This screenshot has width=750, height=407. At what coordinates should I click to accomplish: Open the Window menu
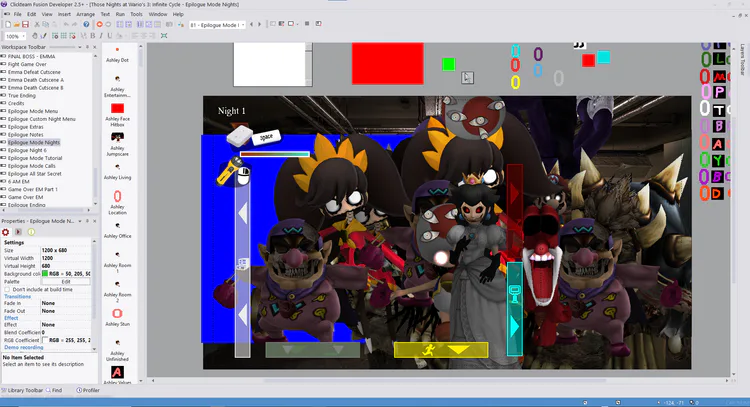click(158, 14)
